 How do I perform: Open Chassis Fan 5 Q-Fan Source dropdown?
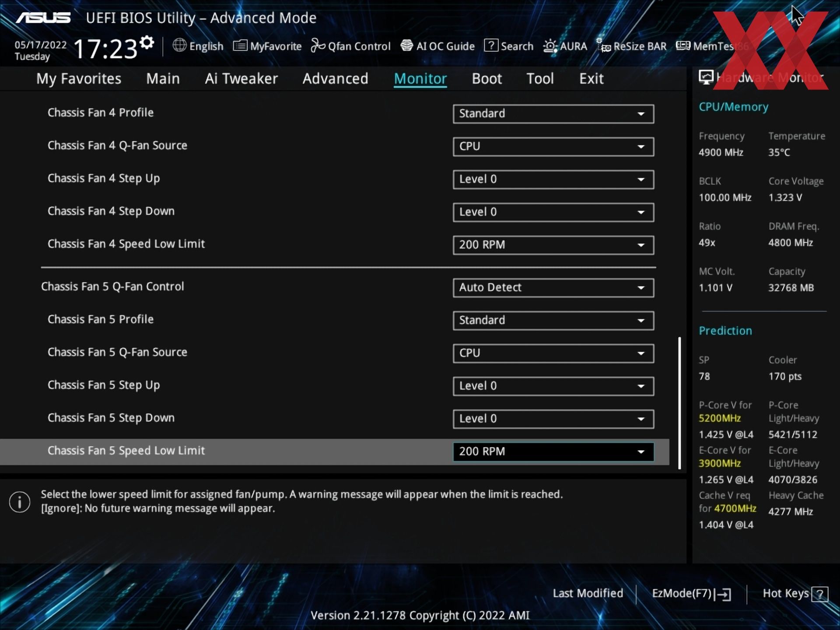click(553, 353)
